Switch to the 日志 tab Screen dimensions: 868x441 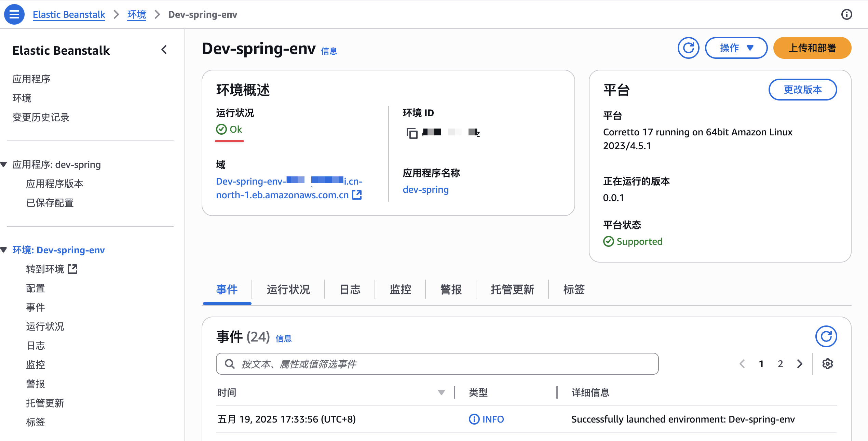350,290
